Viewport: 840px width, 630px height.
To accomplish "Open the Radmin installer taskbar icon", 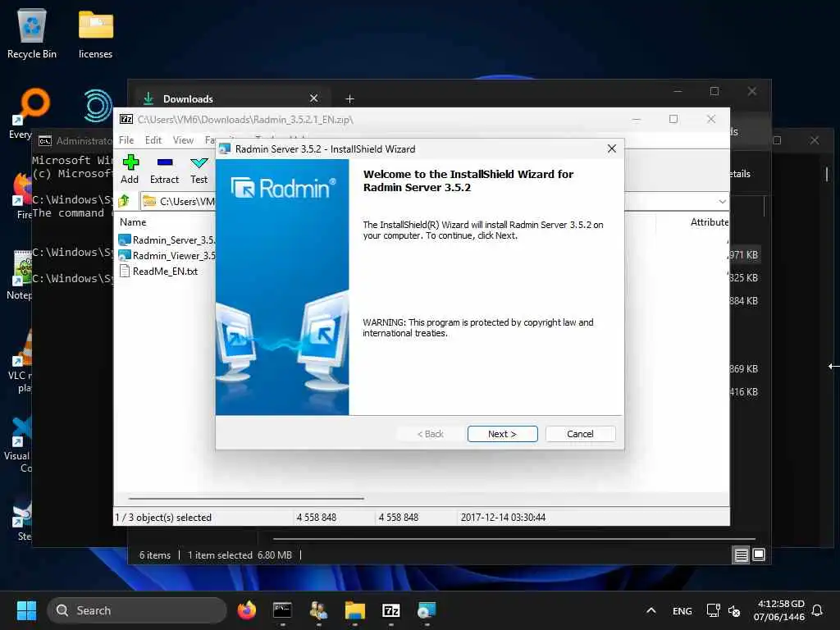I will 427,610.
